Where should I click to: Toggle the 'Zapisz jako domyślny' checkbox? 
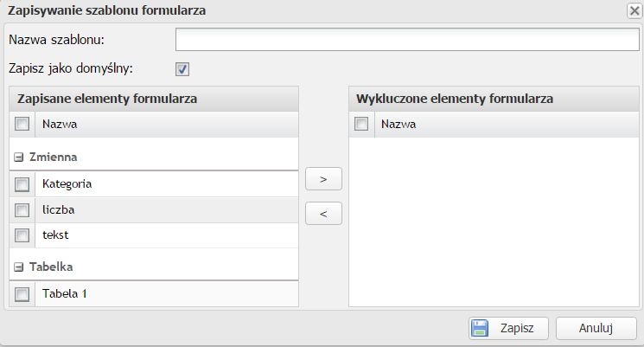pyautogui.click(x=182, y=68)
